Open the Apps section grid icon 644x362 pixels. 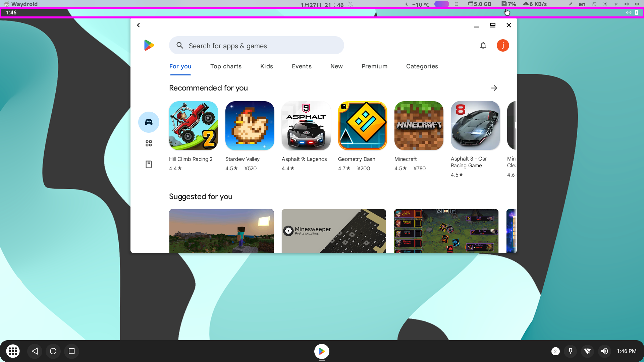149,143
